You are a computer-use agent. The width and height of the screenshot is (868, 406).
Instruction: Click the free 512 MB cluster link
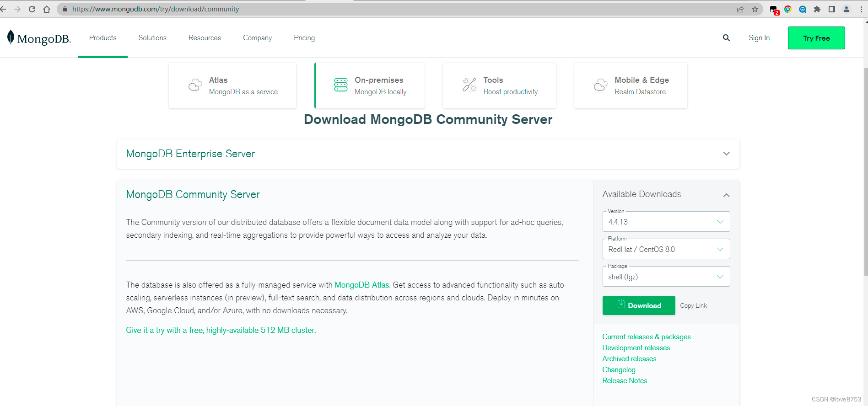coord(221,330)
